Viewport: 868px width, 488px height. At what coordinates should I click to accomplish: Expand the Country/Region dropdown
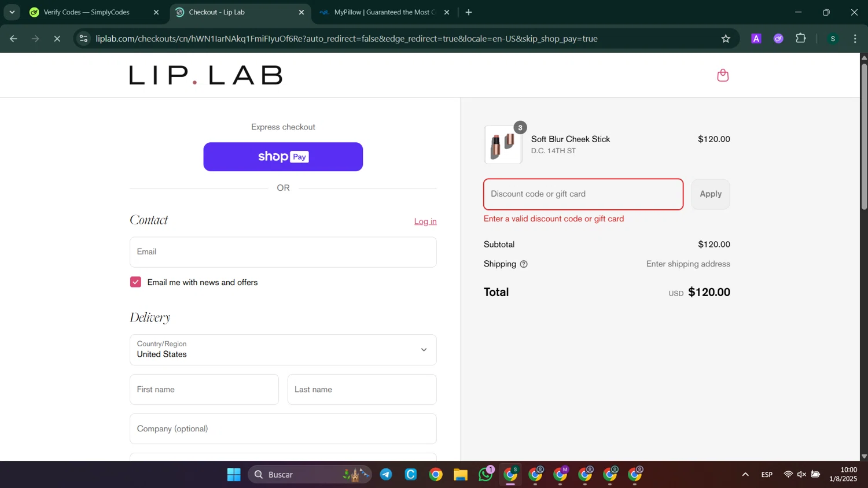point(283,350)
